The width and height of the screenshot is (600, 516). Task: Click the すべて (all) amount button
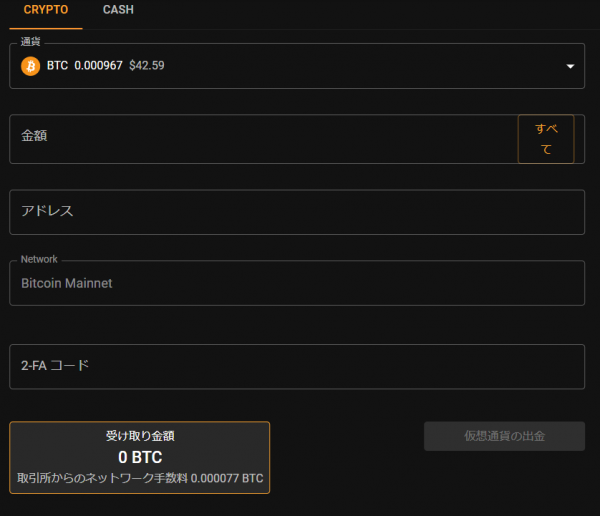pyautogui.click(x=546, y=139)
